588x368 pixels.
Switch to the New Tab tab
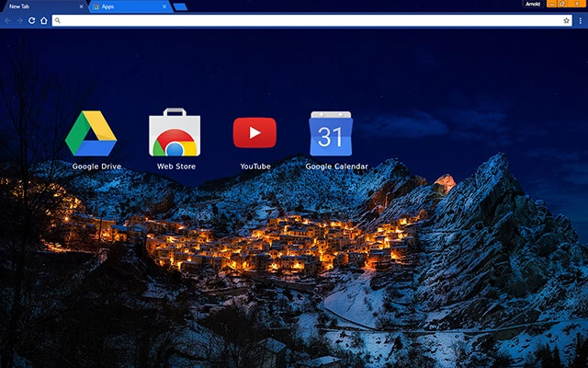click(x=44, y=6)
